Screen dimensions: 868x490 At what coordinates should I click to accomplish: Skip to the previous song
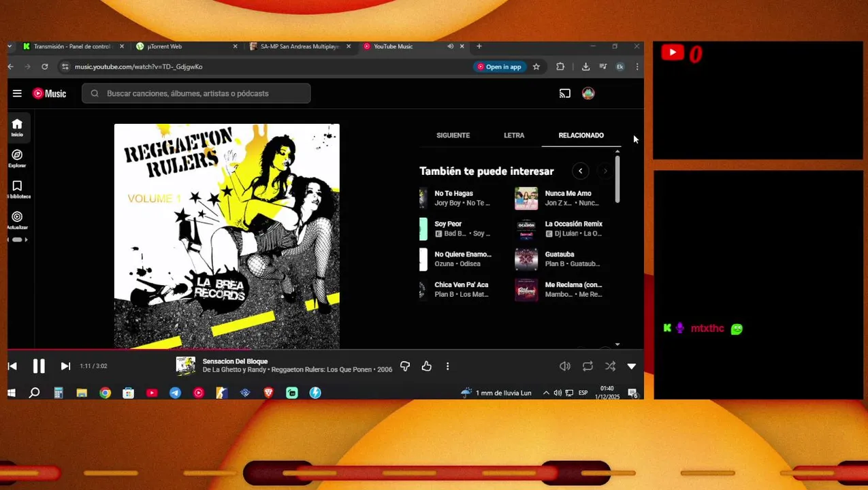[x=12, y=366]
